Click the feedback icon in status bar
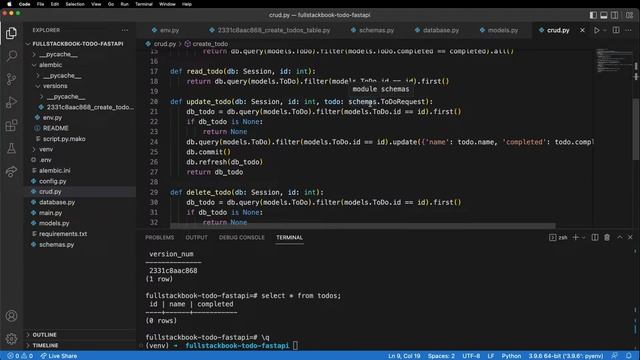Viewport: 640px width, 360px height. 614,356
